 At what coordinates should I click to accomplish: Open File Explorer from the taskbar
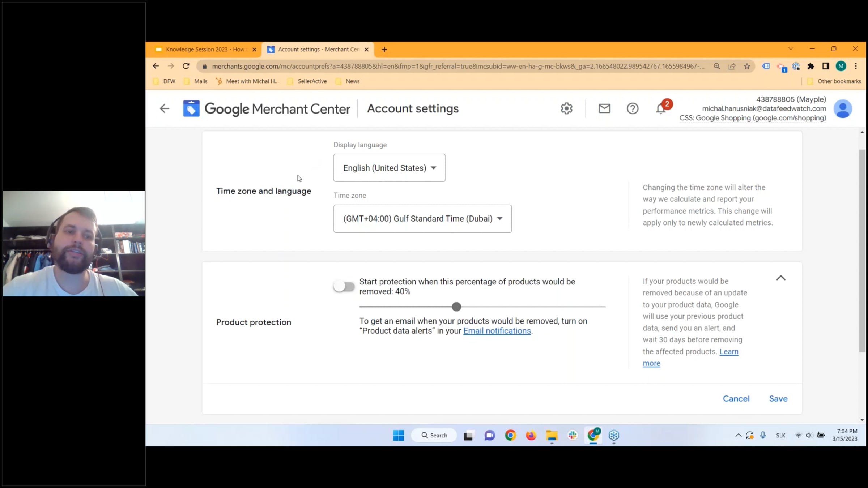(552, 435)
